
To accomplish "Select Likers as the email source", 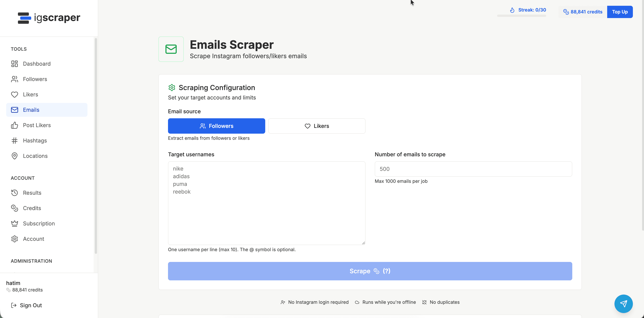I will [x=317, y=126].
